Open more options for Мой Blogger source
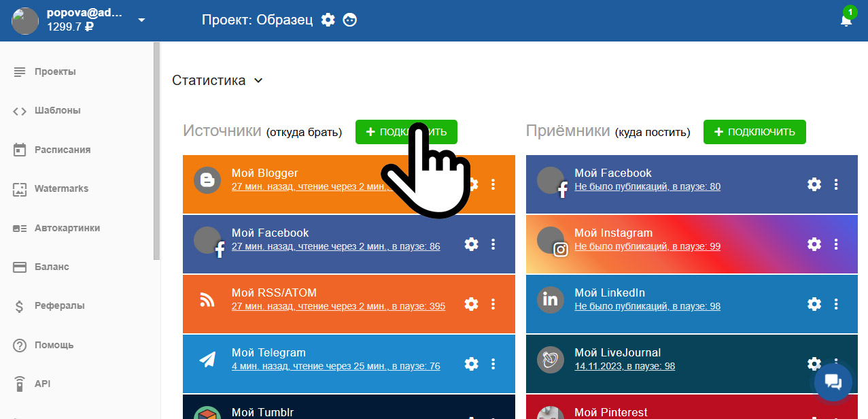Image resolution: width=868 pixels, height=419 pixels. (493, 184)
